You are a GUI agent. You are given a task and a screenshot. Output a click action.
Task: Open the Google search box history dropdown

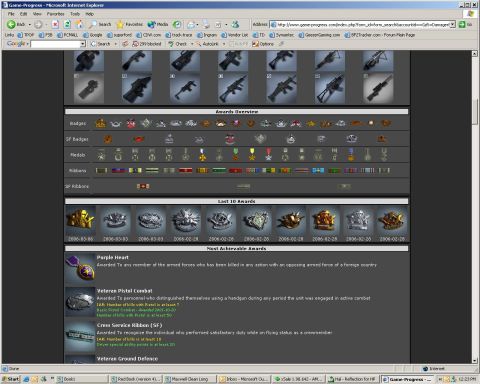[x=83, y=44]
